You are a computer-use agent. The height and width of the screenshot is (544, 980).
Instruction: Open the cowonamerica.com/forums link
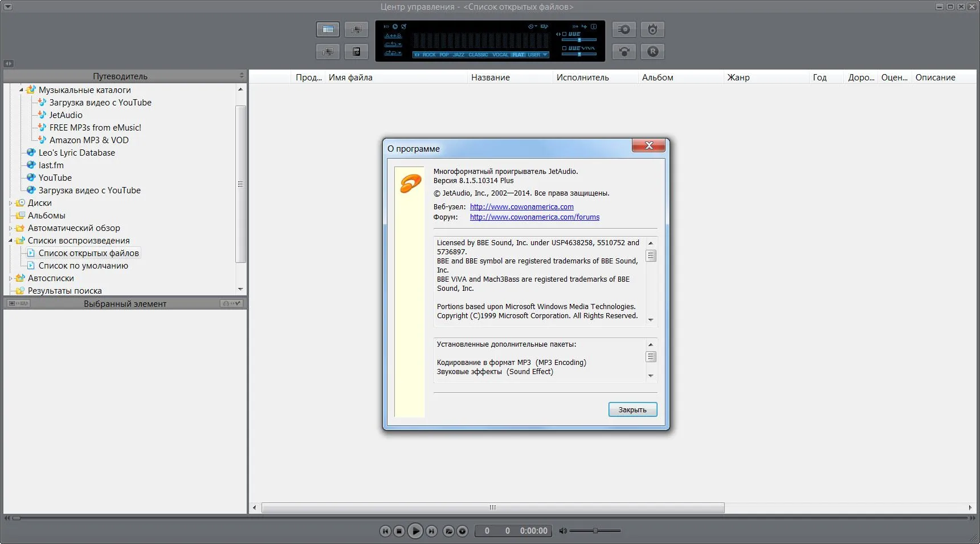tap(534, 217)
